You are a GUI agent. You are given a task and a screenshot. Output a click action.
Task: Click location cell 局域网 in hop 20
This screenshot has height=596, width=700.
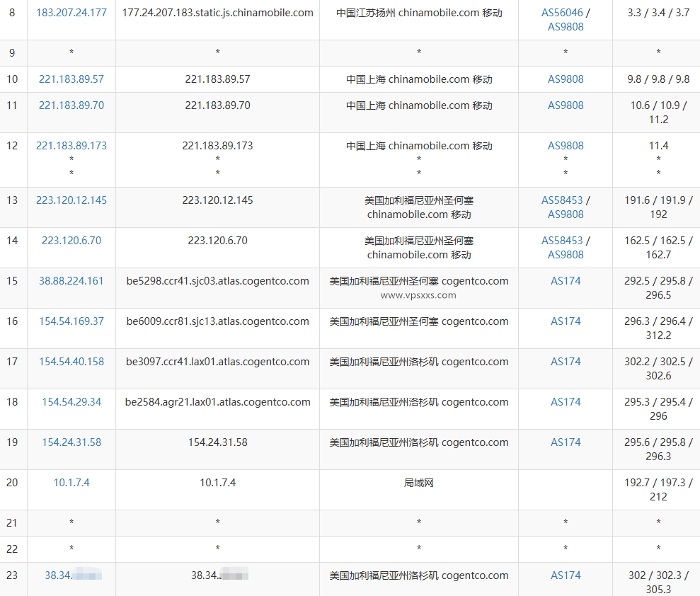tap(419, 483)
